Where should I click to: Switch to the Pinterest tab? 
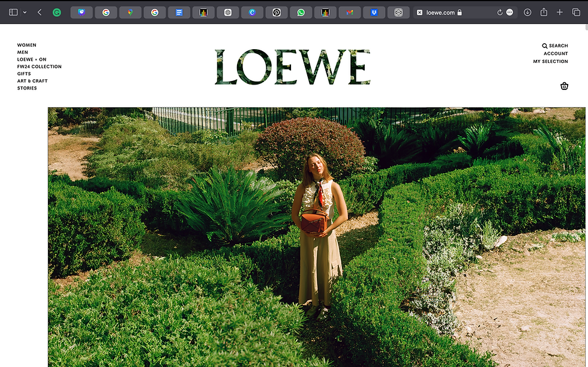tap(277, 13)
